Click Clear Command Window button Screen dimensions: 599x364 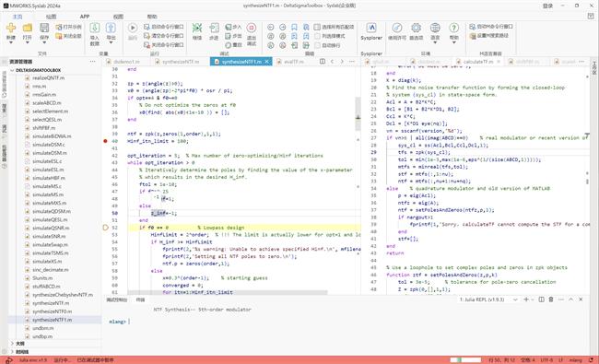coord(163,36)
